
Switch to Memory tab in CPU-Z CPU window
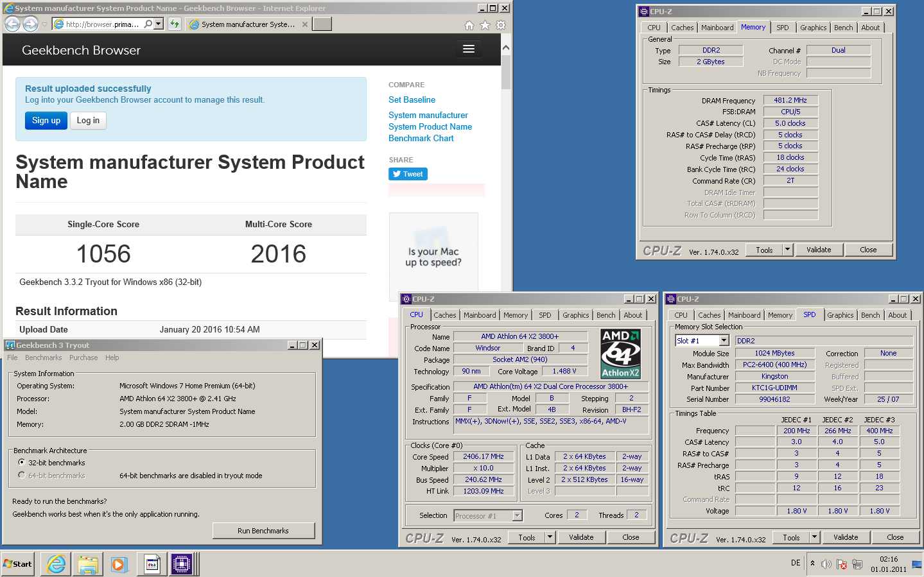pyautogui.click(x=516, y=315)
